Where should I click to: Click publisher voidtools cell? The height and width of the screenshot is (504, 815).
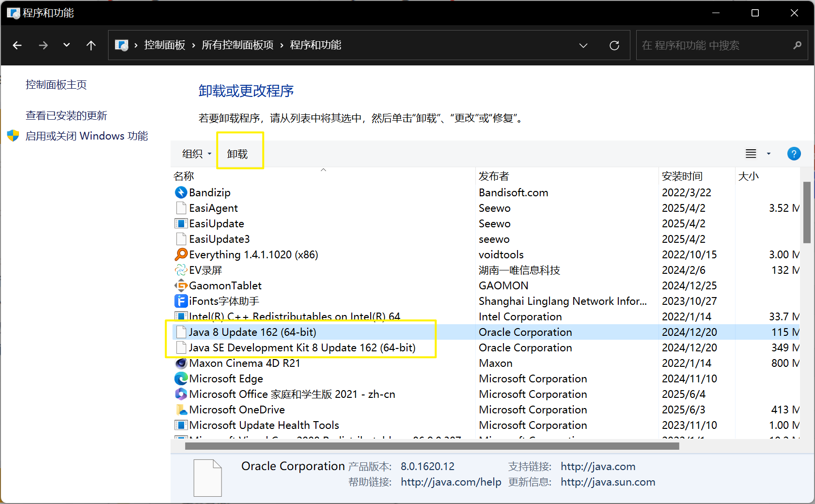click(501, 254)
